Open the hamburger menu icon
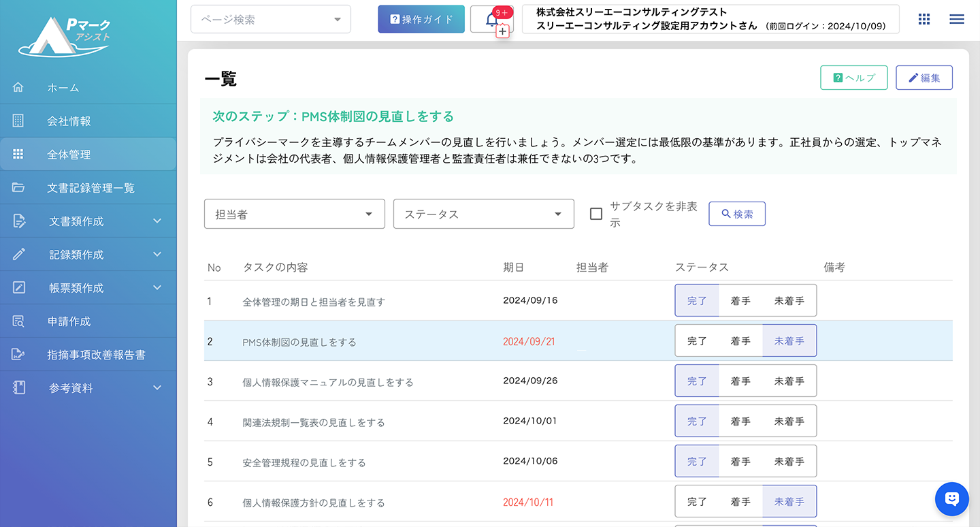 click(x=956, y=19)
